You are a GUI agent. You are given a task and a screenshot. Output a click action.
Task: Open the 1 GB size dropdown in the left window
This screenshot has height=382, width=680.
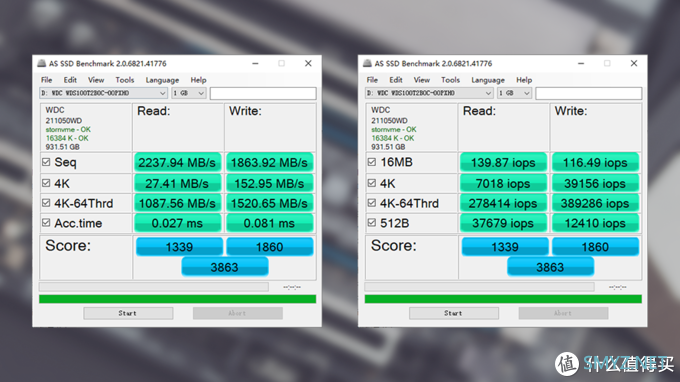click(189, 93)
